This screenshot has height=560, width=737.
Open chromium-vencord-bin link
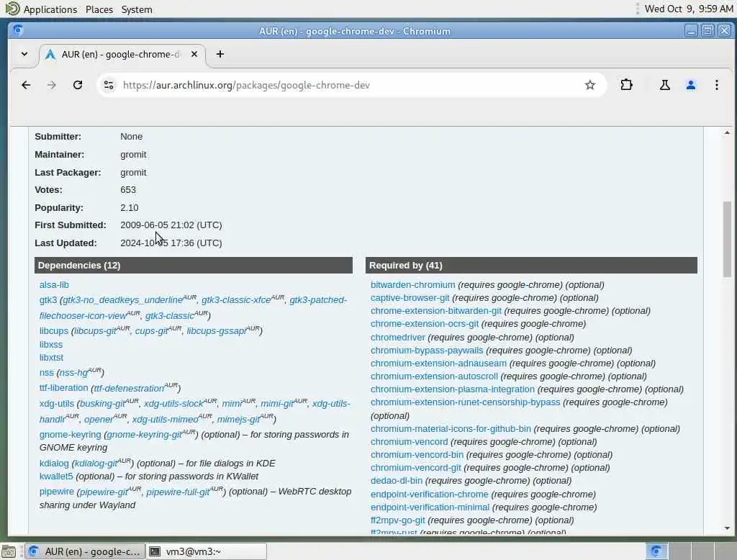(x=417, y=455)
